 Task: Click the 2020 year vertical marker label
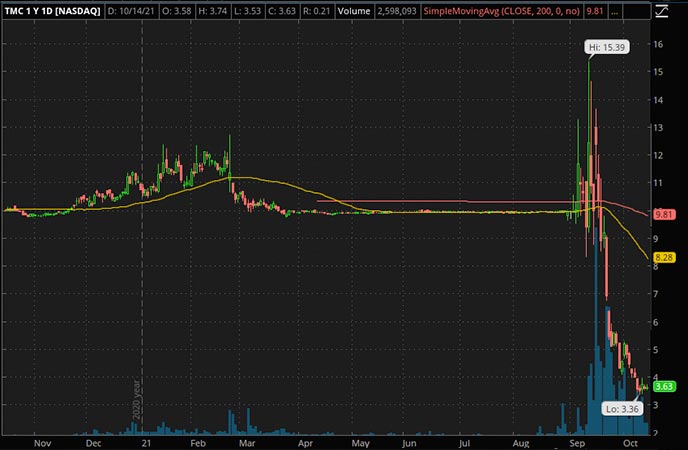coord(137,400)
